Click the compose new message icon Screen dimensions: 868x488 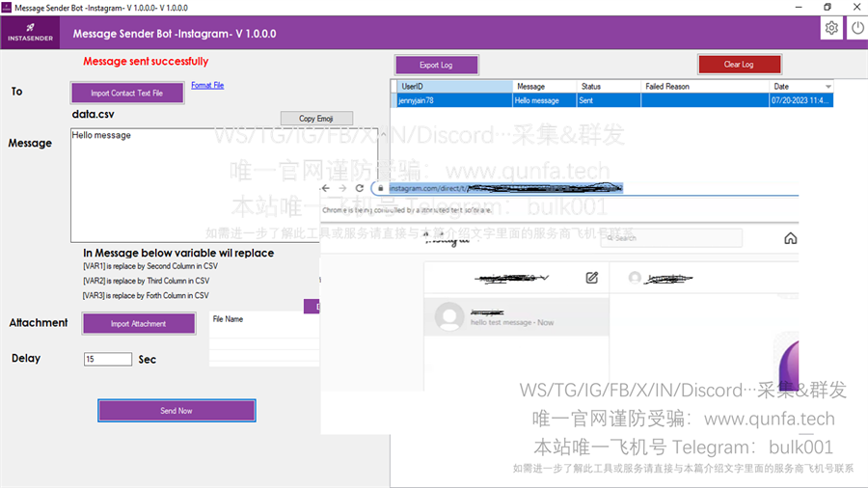(x=592, y=277)
